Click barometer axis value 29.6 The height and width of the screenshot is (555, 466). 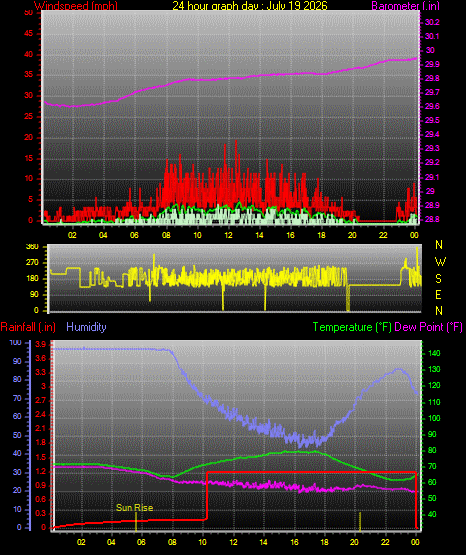(x=432, y=106)
